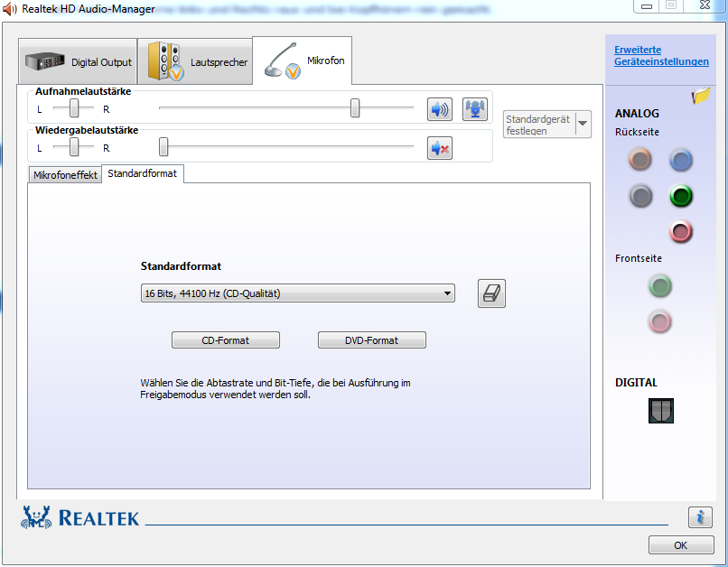Viewport: 728px width, 567px height.
Task: Switch to the Digital Output tab
Action: tap(78, 61)
